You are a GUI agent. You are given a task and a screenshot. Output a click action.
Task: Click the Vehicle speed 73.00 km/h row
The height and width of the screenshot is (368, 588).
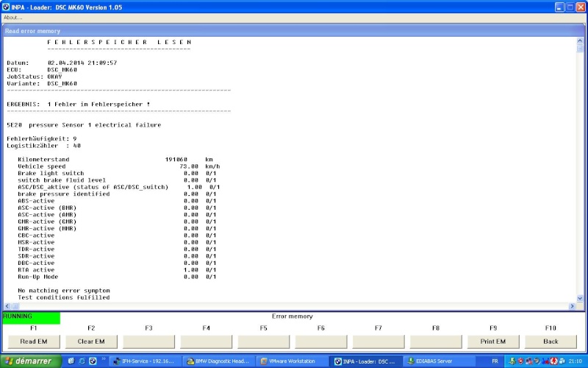119,166
